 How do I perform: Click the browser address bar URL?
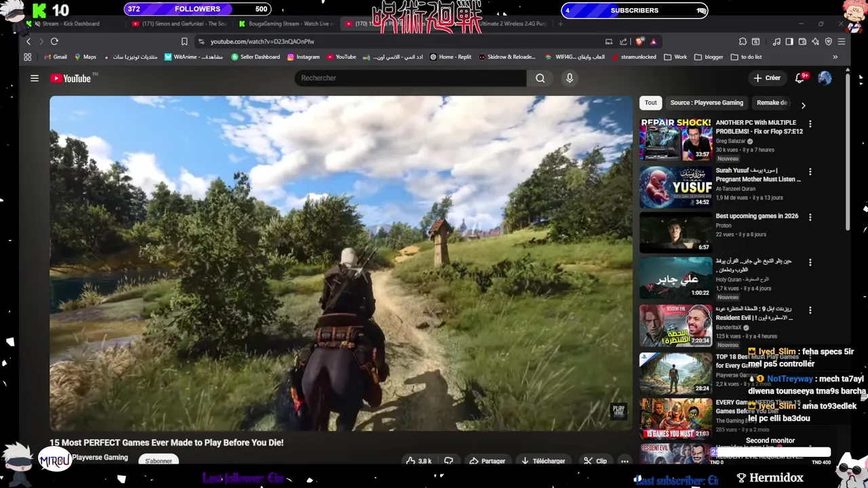[x=262, y=41]
